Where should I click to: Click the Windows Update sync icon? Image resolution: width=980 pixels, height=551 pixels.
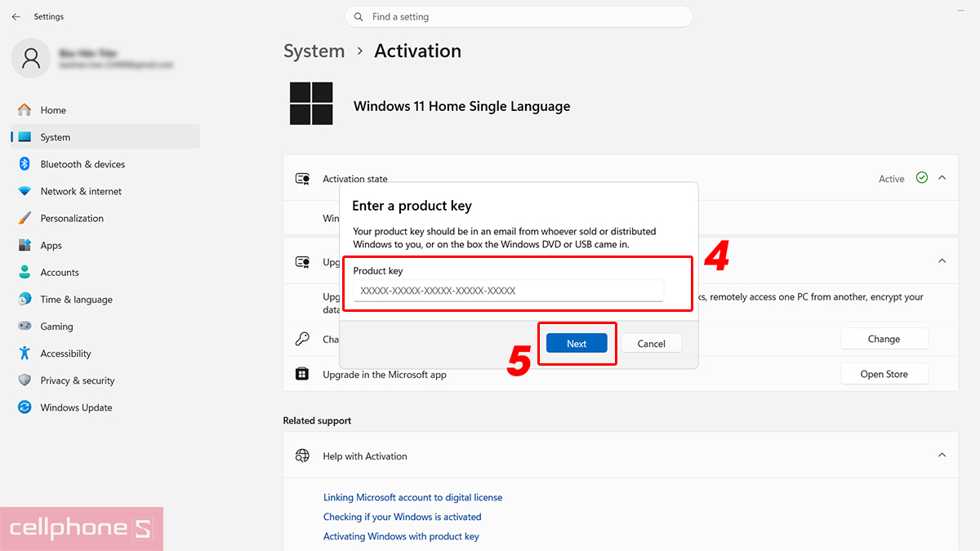(24, 407)
